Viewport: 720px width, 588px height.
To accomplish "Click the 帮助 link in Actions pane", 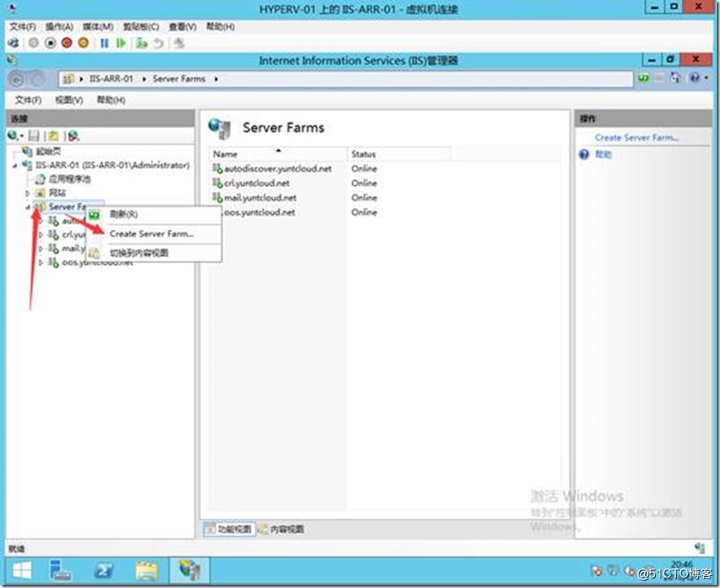I will pyautogui.click(x=604, y=154).
